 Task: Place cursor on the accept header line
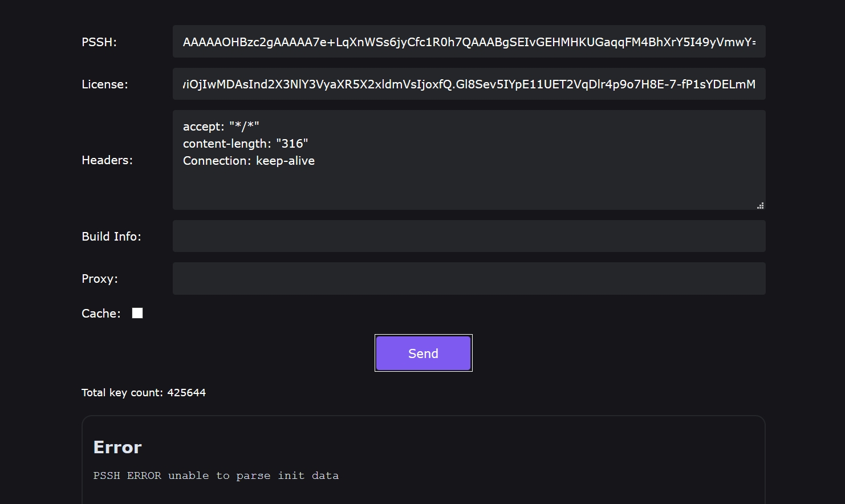point(221,127)
